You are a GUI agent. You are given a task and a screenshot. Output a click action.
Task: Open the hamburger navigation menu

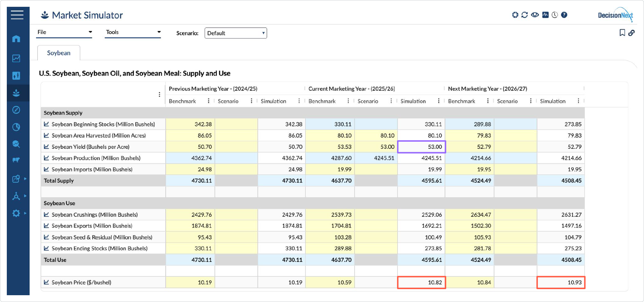click(17, 15)
